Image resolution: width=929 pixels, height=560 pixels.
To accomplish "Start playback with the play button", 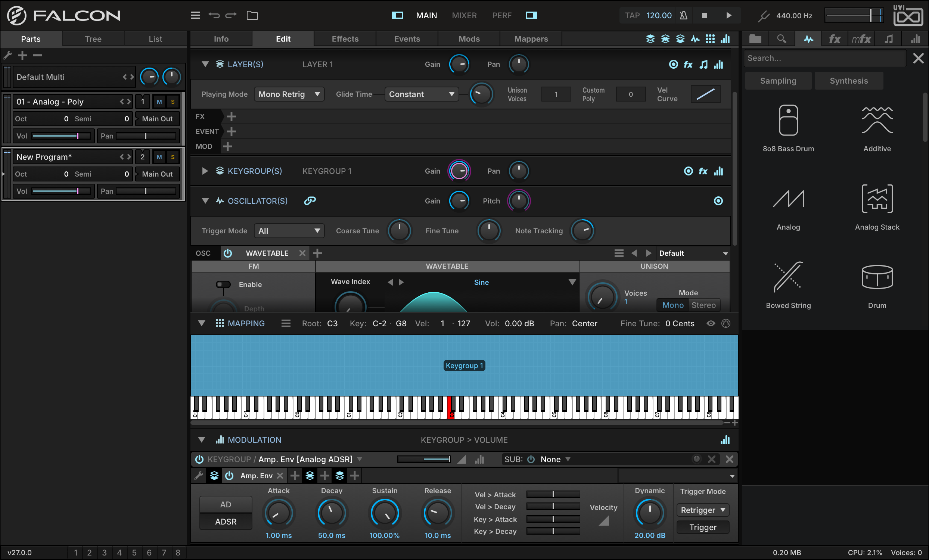I will 728,15.
